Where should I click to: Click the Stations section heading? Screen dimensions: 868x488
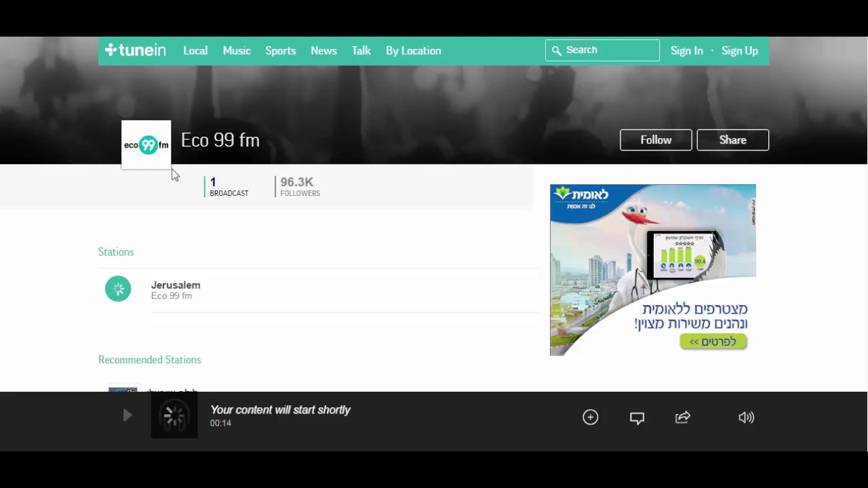[x=116, y=252]
